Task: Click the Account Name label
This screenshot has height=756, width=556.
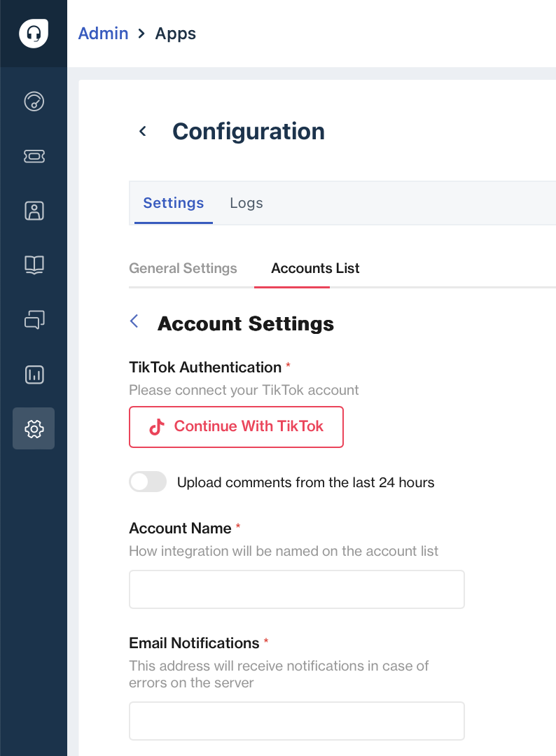Action: (x=180, y=528)
